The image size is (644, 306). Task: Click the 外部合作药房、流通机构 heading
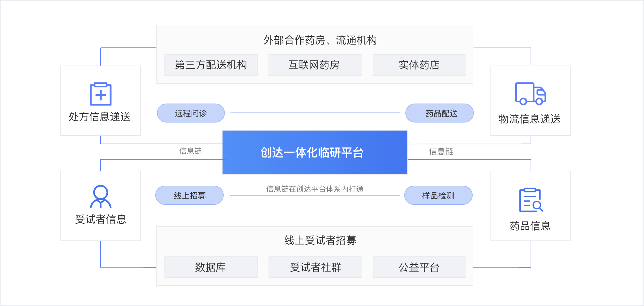point(320,40)
